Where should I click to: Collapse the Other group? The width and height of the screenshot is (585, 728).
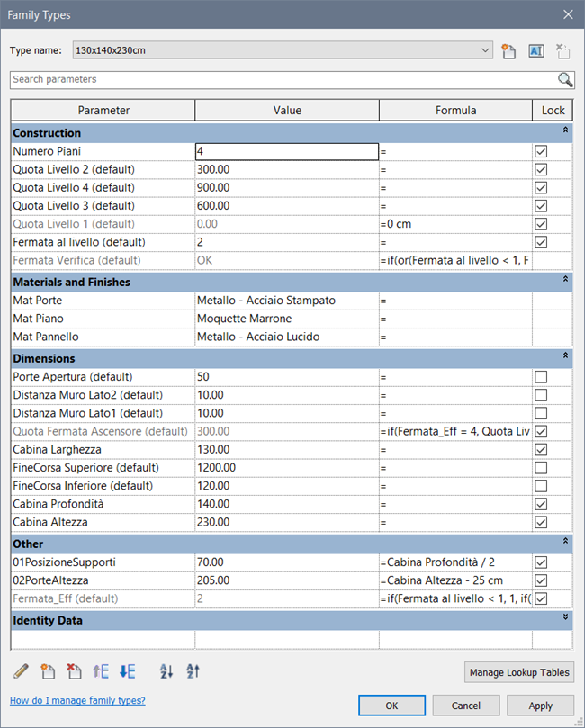(565, 541)
